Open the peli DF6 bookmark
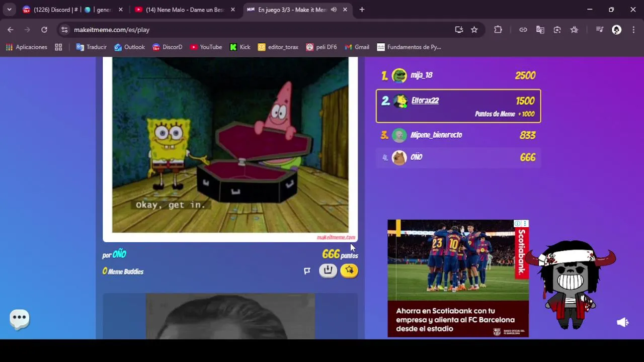Viewport: 644px width, 362px height. tap(321, 47)
